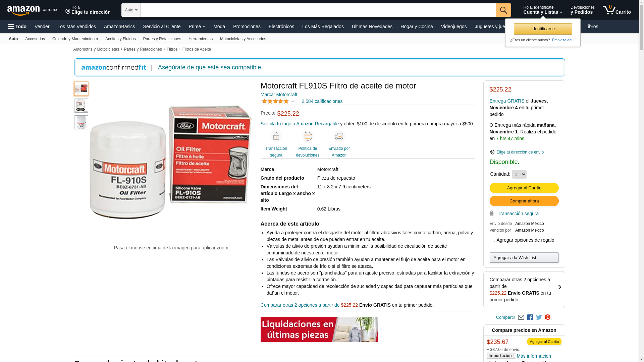
Task: Click the search text field
Action: click(318, 10)
